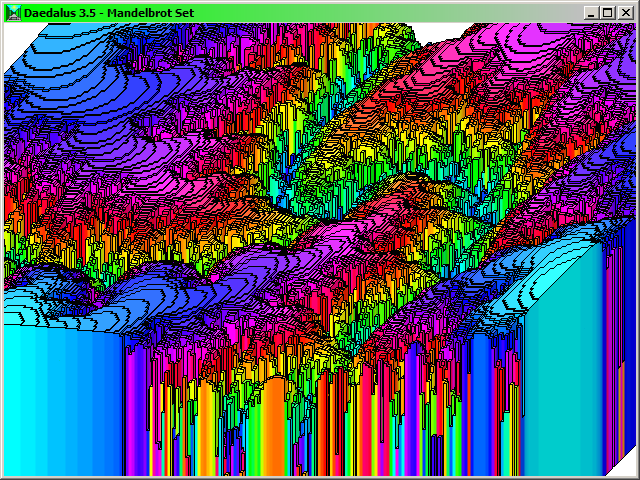Screen dimensions: 640x480
Task: Maximize the Daedalus window
Action: pos(608,12)
